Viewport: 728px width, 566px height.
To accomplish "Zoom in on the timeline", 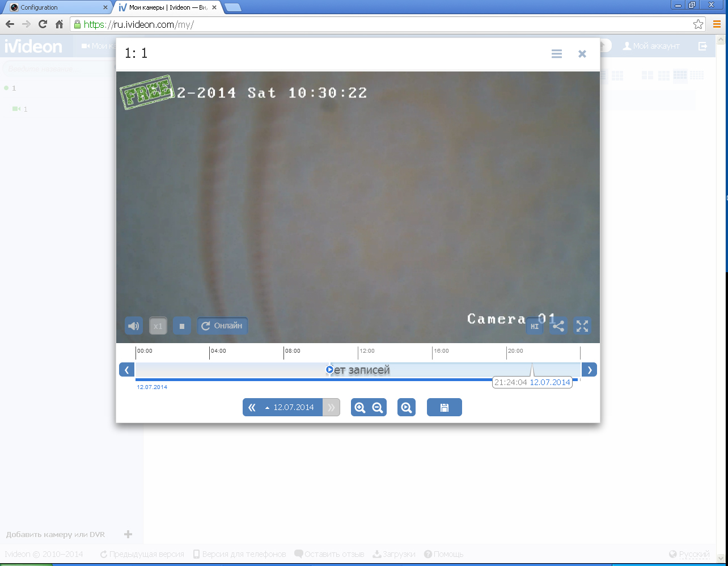I will (359, 407).
